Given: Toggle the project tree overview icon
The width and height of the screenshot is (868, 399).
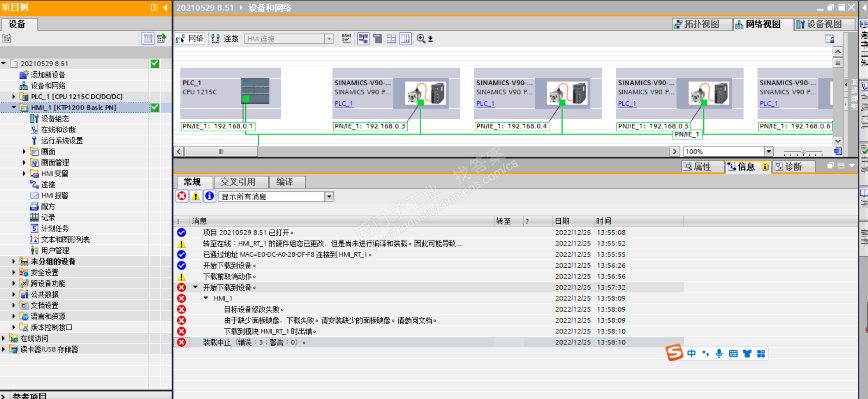Looking at the screenshot, I should coord(148,38).
